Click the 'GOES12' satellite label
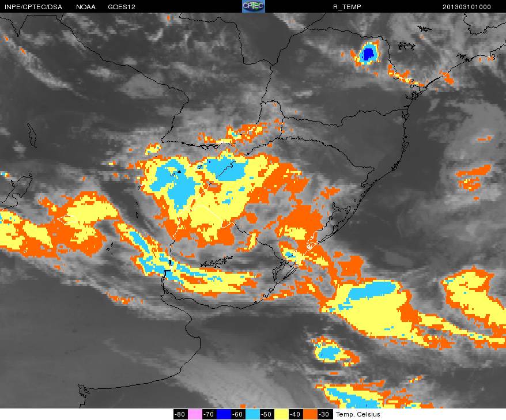The width and height of the screenshot is (506, 420). 122,7
